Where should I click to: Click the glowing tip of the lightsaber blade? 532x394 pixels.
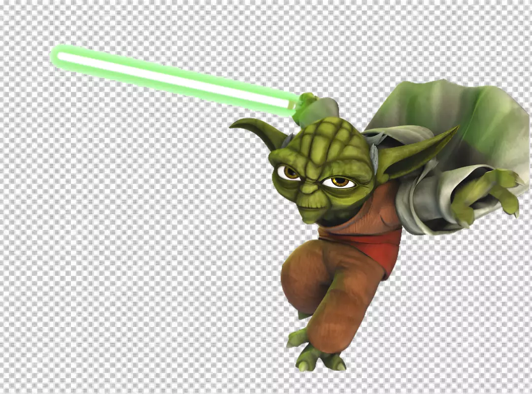(x=58, y=56)
